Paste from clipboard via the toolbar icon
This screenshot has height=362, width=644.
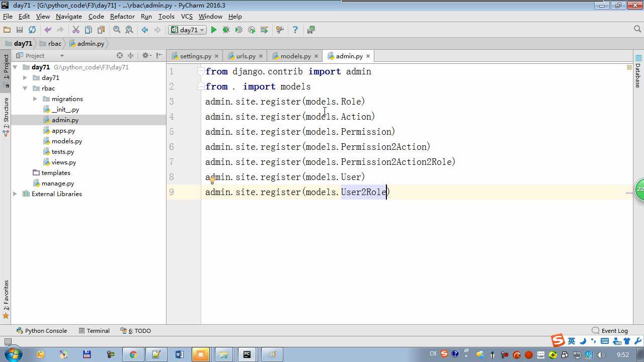pos(101,30)
